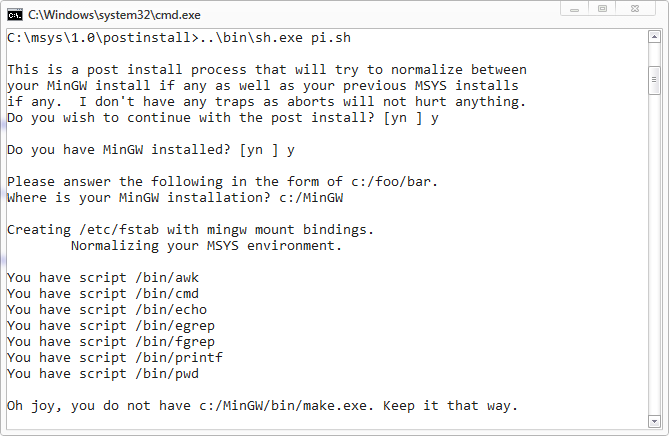Click the 'Oh joy' make.exe message line
669x436 pixels.
[x=262, y=406]
